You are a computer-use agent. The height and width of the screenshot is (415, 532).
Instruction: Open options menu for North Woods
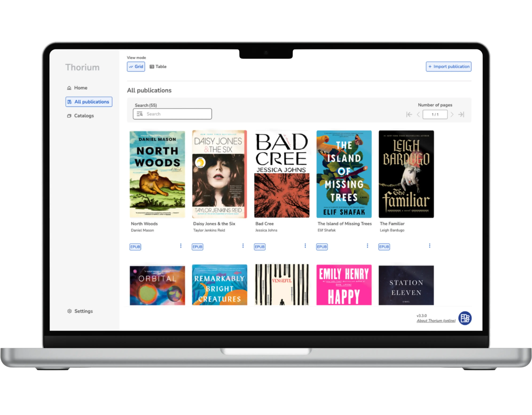pos(181,246)
